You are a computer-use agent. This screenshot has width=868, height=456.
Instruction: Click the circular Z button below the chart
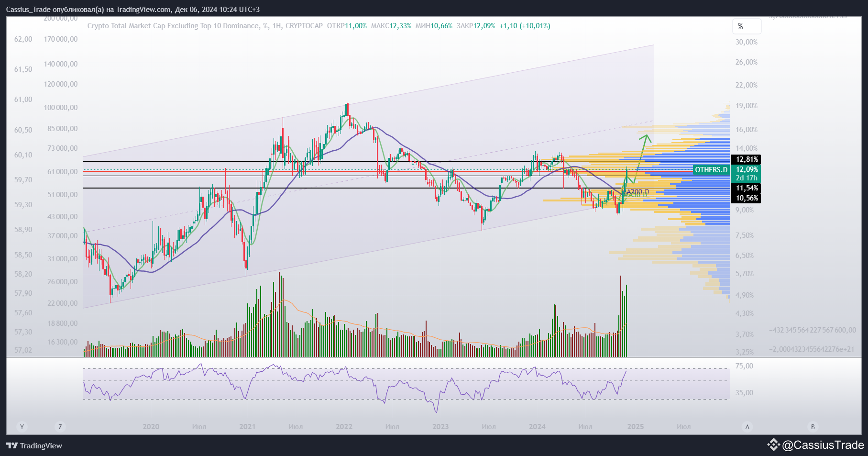pyautogui.click(x=60, y=427)
